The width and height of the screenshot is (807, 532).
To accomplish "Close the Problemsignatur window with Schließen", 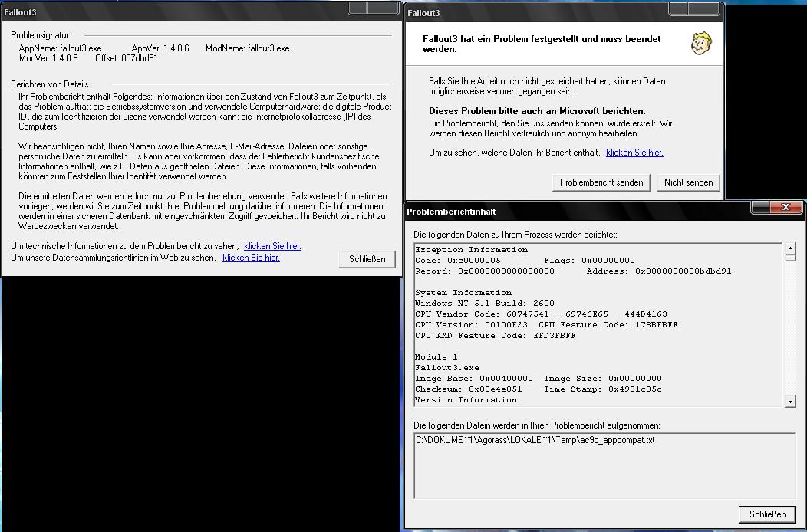I will point(367,259).
